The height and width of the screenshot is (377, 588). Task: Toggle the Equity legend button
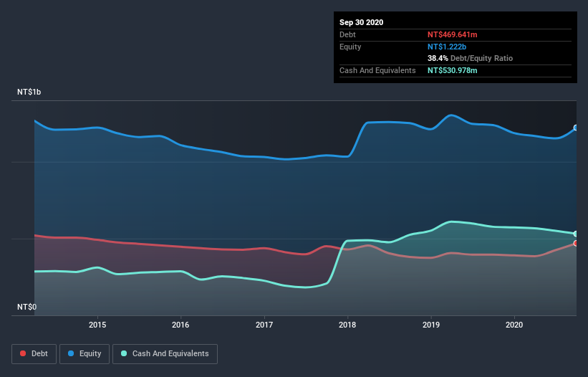[x=85, y=354]
